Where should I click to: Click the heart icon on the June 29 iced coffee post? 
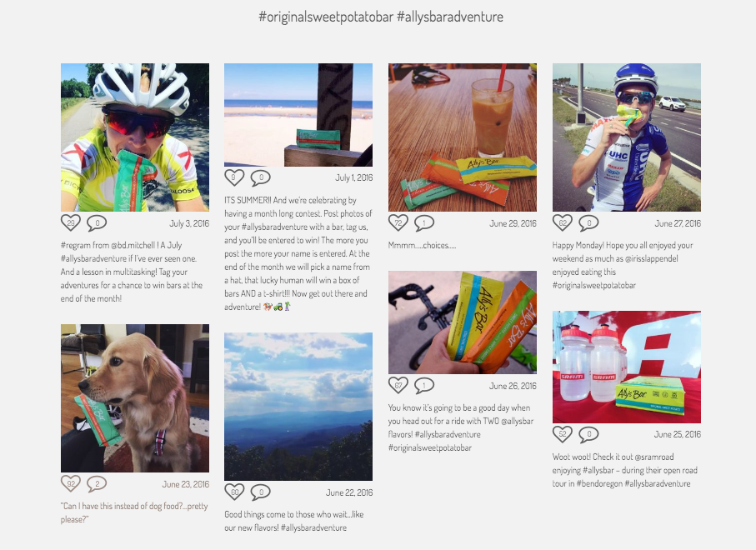click(x=398, y=222)
